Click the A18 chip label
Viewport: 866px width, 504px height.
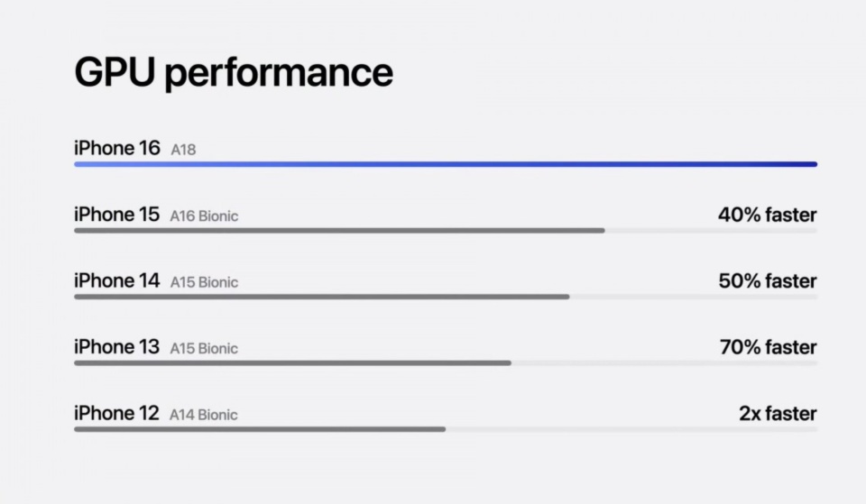click(x=183, y=150)
